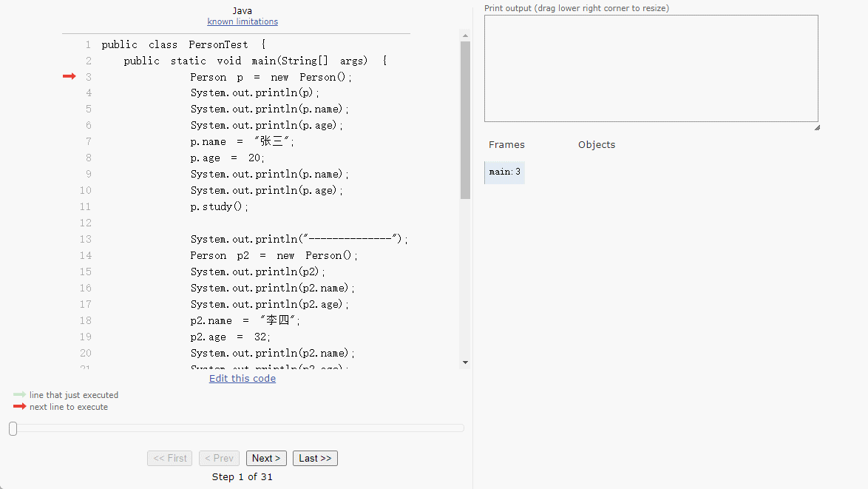Jump to end with Last >> button
The height and width of the screenshot is (489, 868).
tap(315, 458)
